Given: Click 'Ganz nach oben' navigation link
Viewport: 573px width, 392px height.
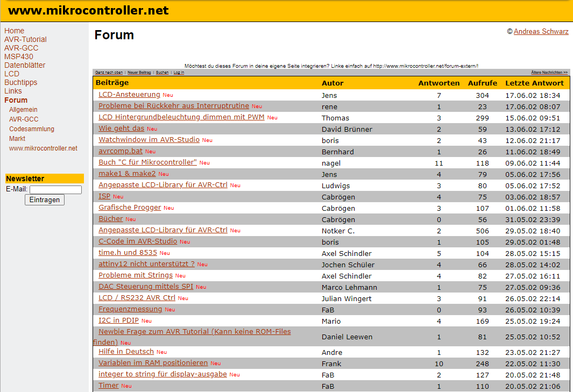Looking at the screenshot, I should click(109, 73).
